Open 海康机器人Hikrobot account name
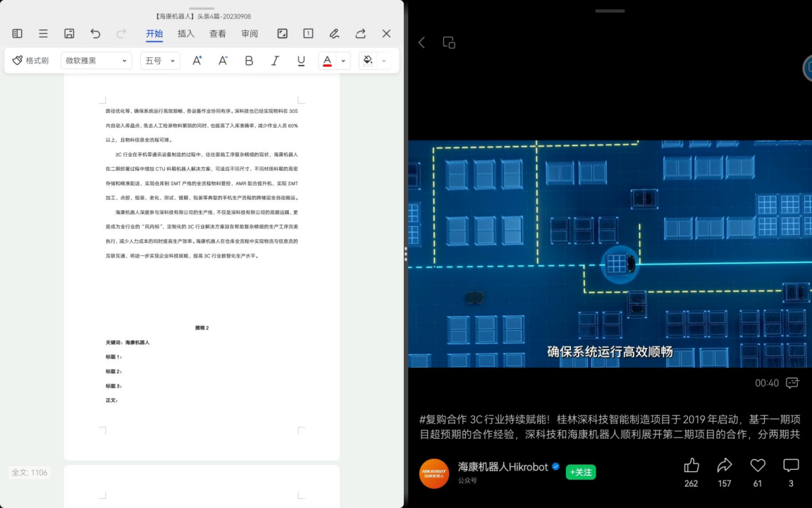Viewport: 812px width, 508px height. (503, 467)
